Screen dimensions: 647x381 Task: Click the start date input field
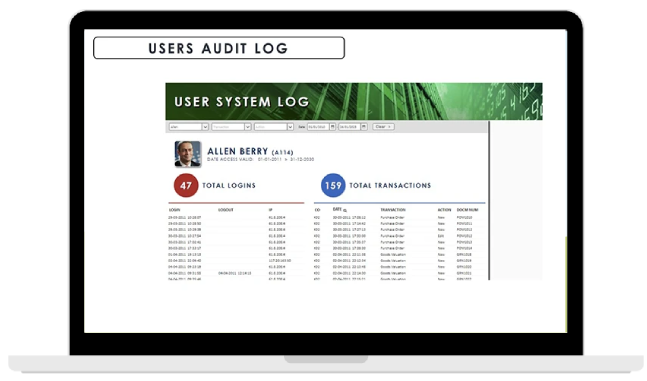tap(318, 127)
